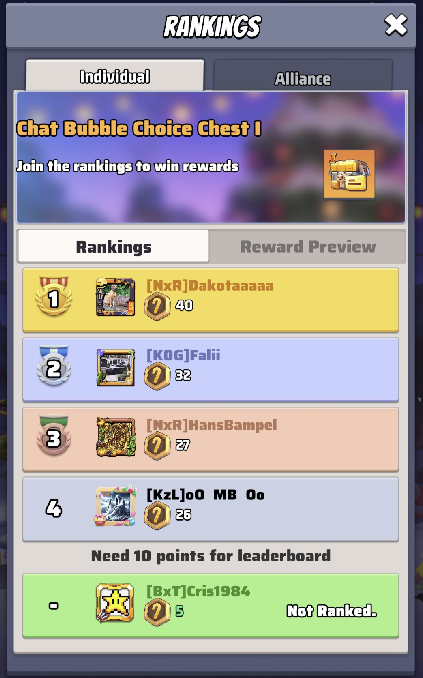Image resolution: width=423 pixels, height=678 pixels.
Task: Switch to the Alliance tab
Action: [303, 76]
